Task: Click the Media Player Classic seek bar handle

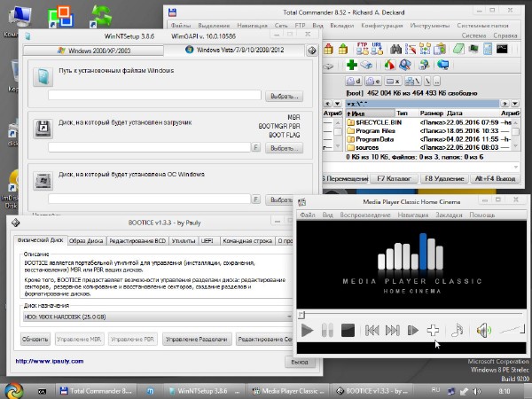Action: [301, 315]
